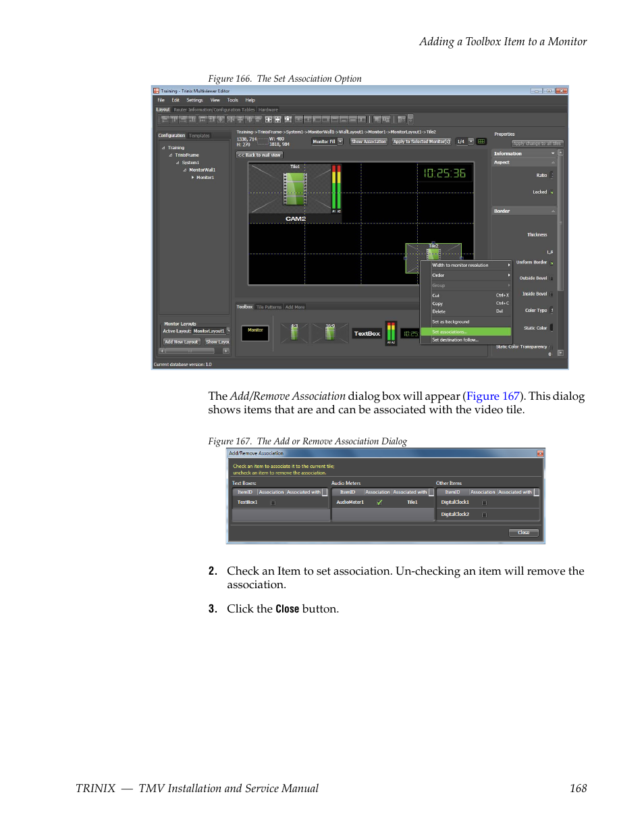Click the Show Association button
This screenshot has height=834, width=644.
(x=369, y=141)
